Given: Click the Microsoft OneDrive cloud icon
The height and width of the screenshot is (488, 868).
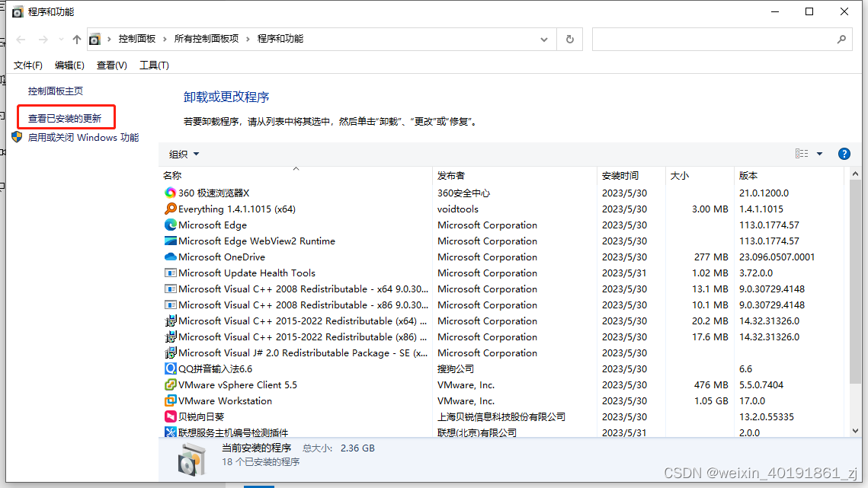Looking at the screenshot, I should point(171,257).
